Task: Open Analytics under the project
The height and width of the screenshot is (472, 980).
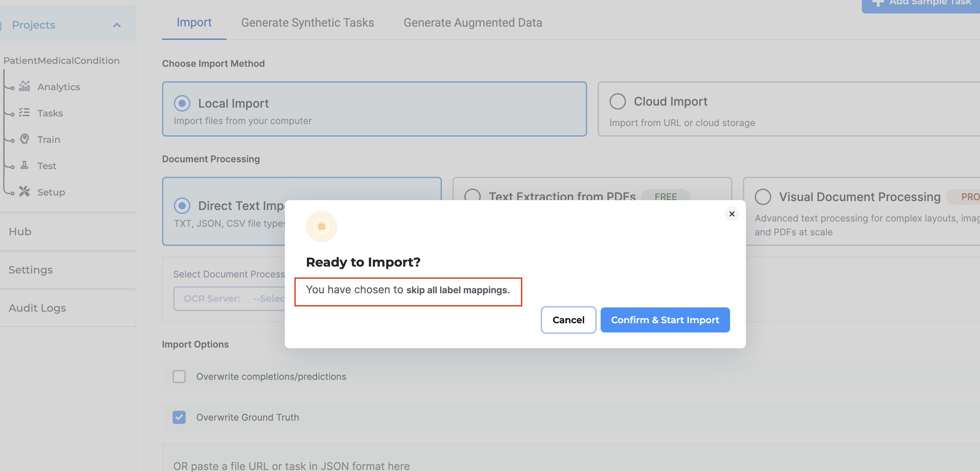Action: coord(59,87)
